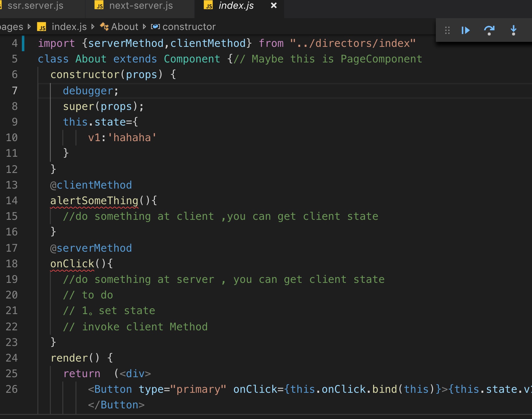Click the @serverMethod decorator
The height and width of the screenshot is (419, 532).
tap(91, 248)
